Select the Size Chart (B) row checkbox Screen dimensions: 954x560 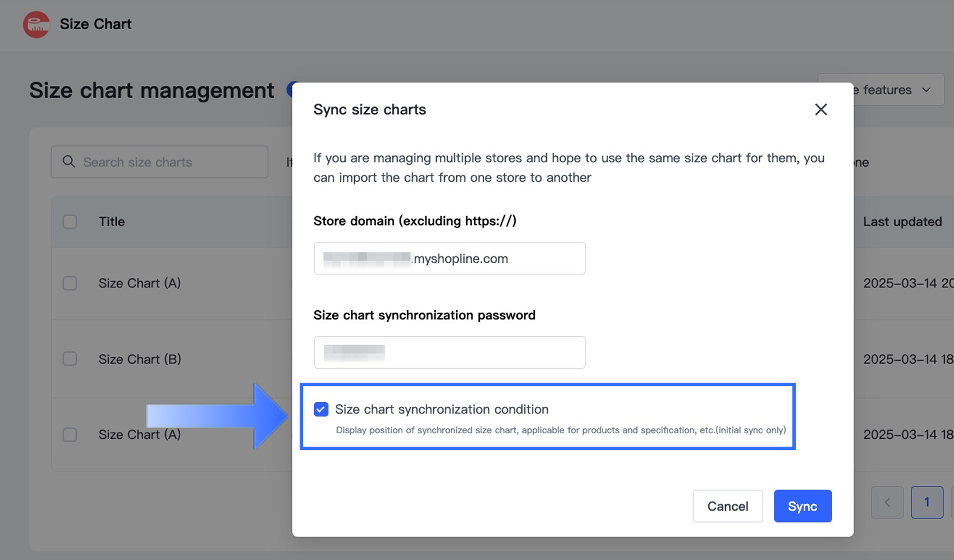[70, 359]
